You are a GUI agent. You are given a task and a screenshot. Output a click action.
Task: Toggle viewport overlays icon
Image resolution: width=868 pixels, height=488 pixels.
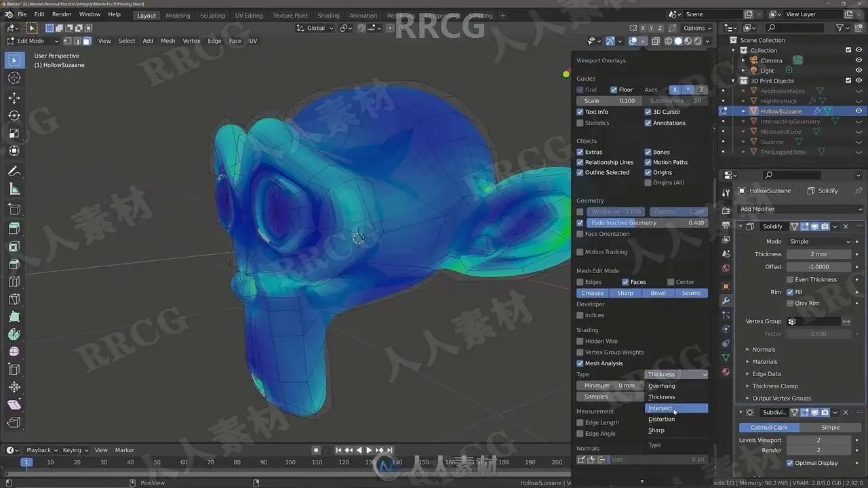coord(633,41)
